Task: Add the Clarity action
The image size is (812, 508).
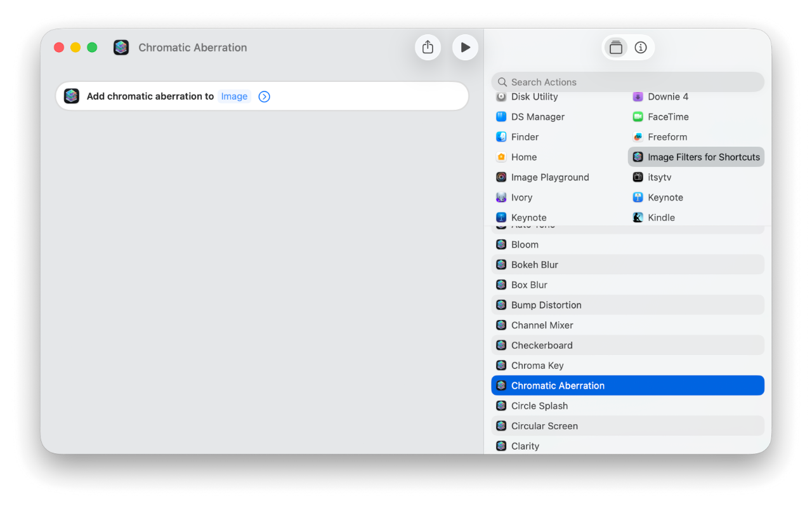Action: (x=627, y=446)
